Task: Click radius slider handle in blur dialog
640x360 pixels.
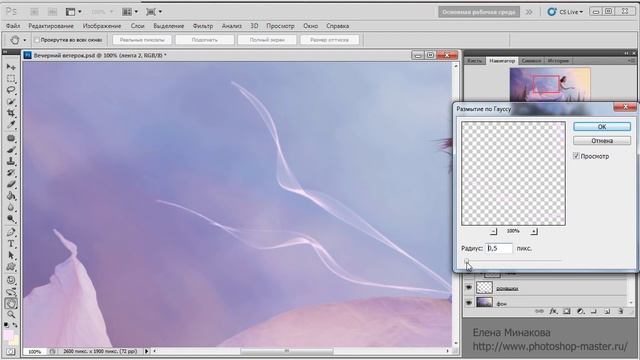Action: coord(467,261)
